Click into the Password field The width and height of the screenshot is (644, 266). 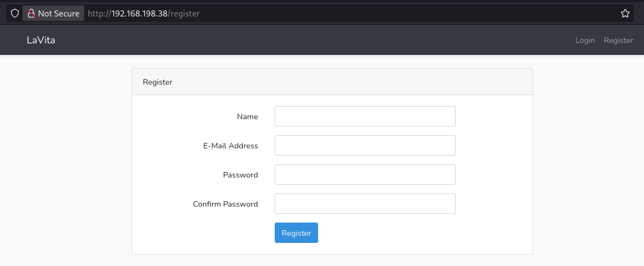[365, 175]
